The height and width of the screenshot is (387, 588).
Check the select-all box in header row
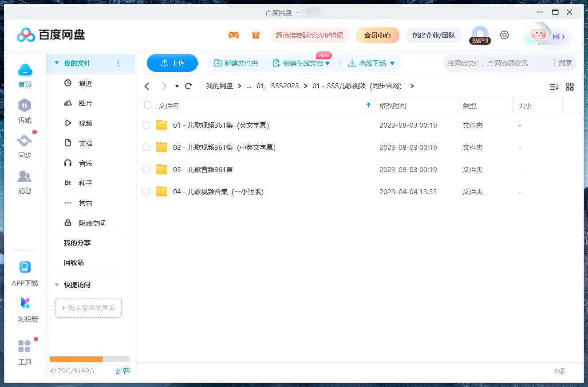(x=147, y=105)
